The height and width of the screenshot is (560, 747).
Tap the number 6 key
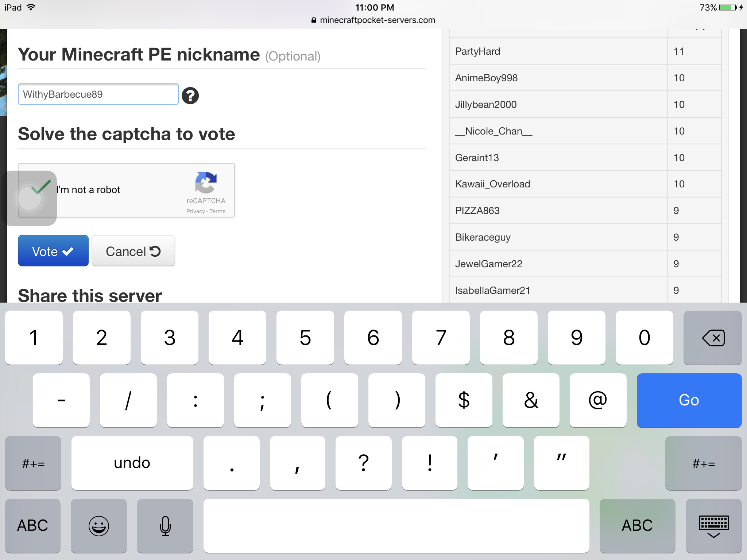click(x=373, y=338)
